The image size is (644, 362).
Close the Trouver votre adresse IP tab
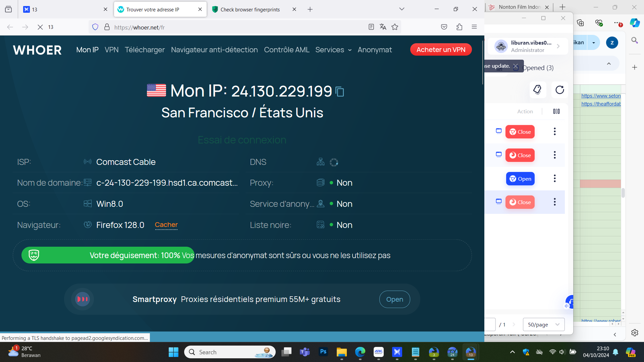tap(200, 9)
